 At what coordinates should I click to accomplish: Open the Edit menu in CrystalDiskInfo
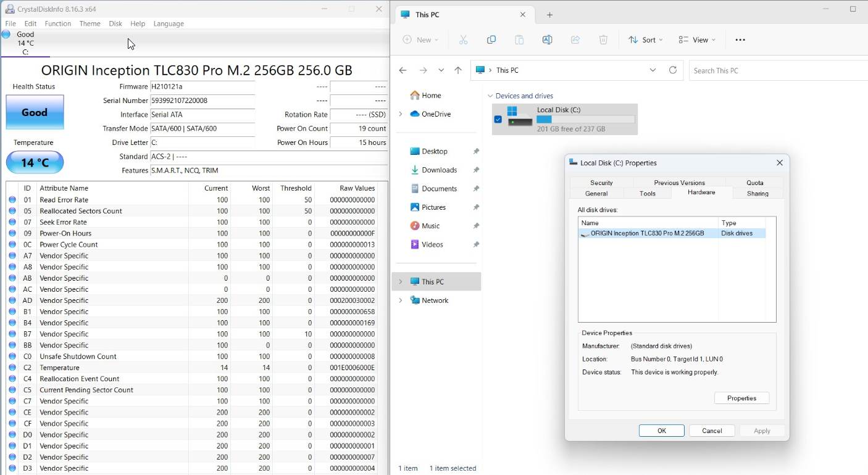coord(31,23)
